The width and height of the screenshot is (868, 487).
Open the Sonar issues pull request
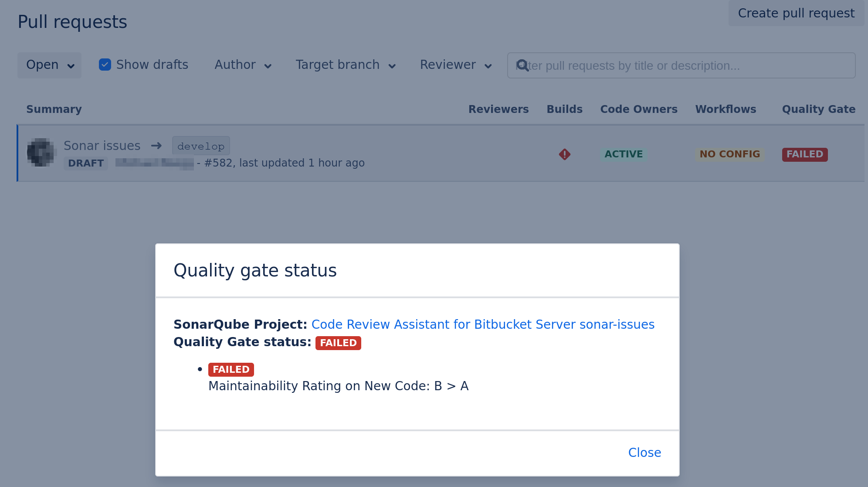[102, 146]
